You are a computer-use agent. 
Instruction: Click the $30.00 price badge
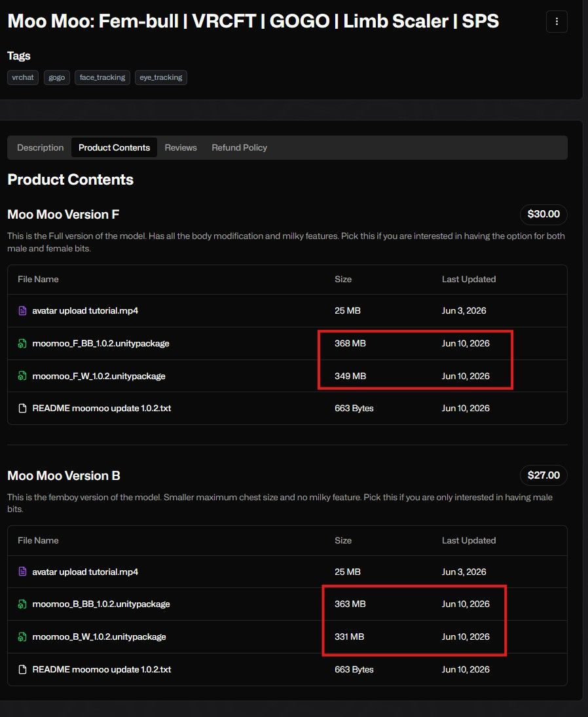click(x=543, y=214)
